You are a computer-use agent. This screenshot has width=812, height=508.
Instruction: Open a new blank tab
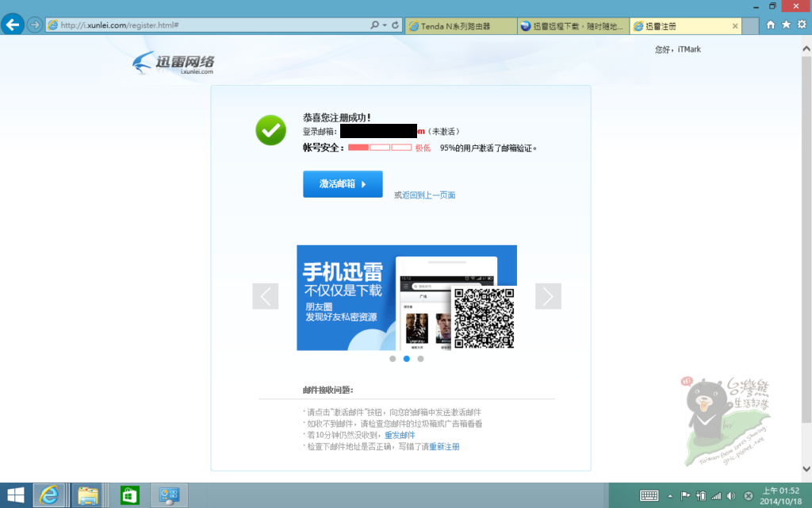[x=750, y=26]
